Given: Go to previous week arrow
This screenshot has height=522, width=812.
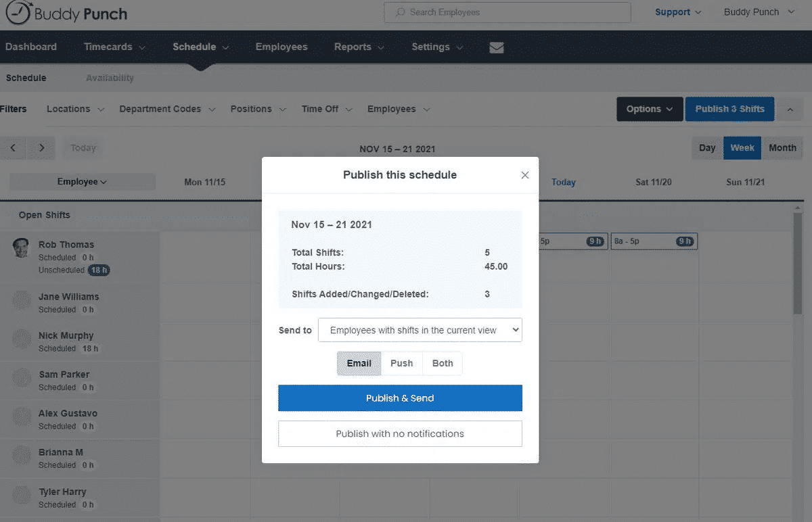Looking at the screenshot, I should (13, 148).
